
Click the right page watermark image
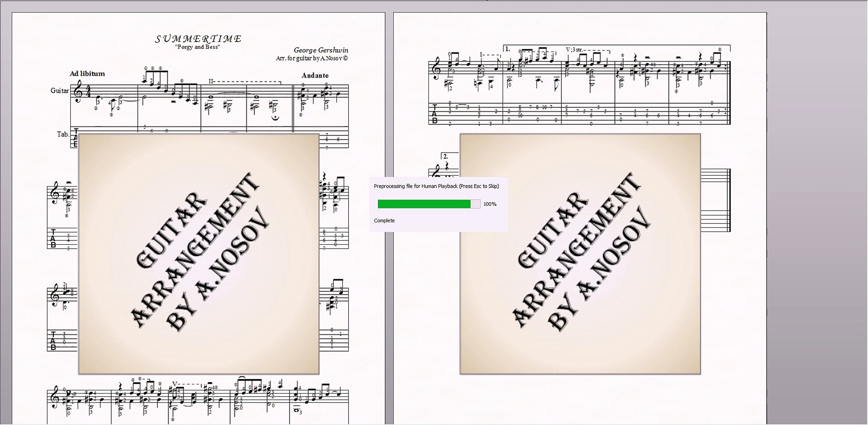pyautogui.click(x=580, y=254)
